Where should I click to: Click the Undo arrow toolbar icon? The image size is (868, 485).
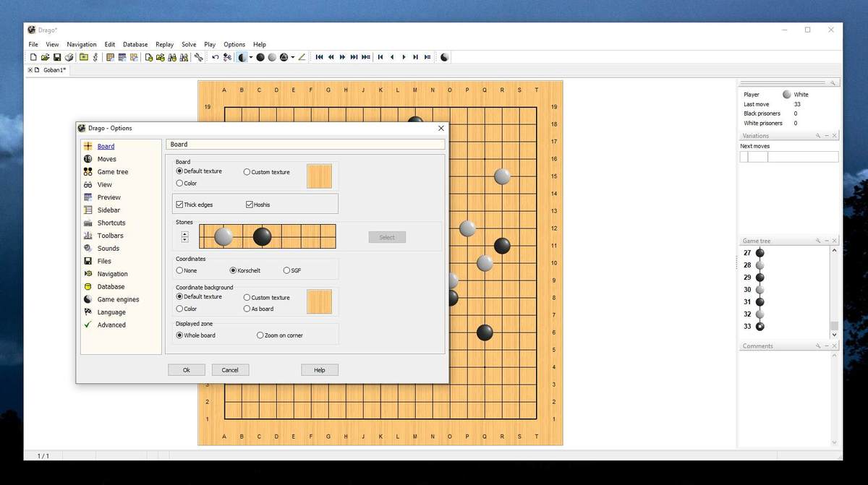tap(216, 57)
